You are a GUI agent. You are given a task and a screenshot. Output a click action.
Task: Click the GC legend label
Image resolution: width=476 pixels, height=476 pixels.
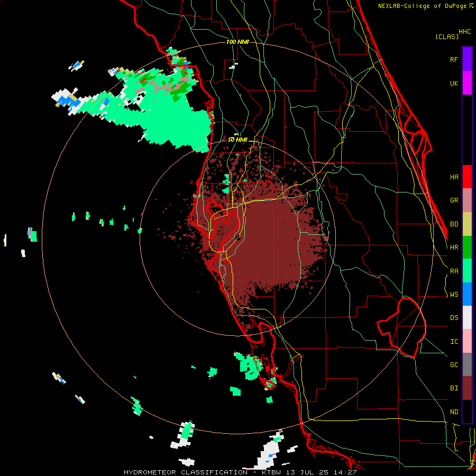point(454,364)
